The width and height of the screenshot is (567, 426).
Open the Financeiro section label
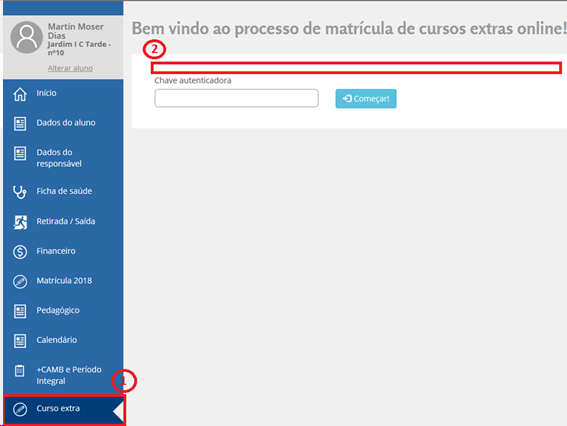56,251
